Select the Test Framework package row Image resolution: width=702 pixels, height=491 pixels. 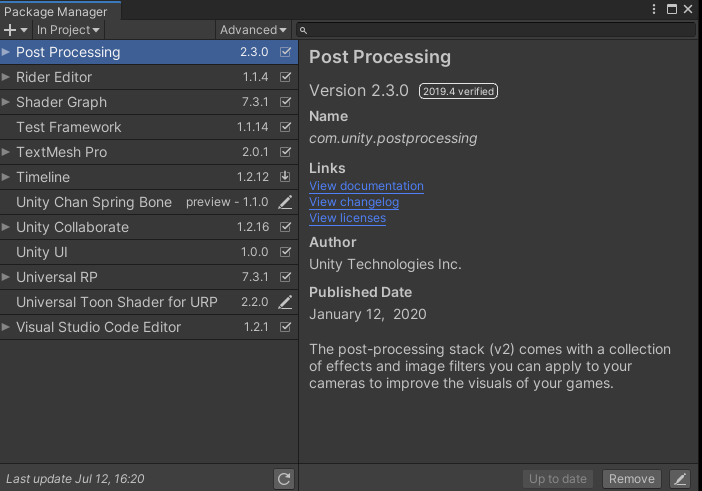149,127
